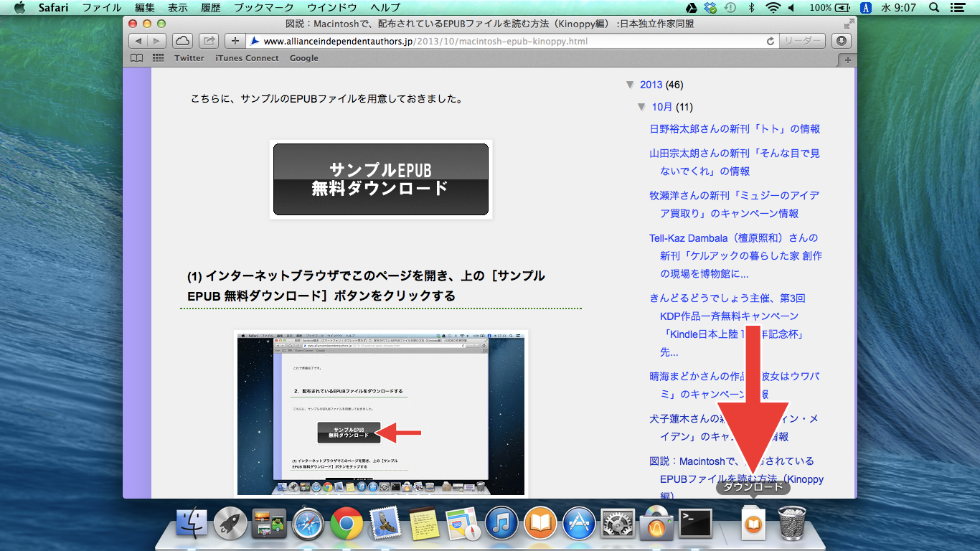The width and height of the screenshot is (980, 551).
Task: Click the リーダー Reader button
Action: (x=802, y=41)
